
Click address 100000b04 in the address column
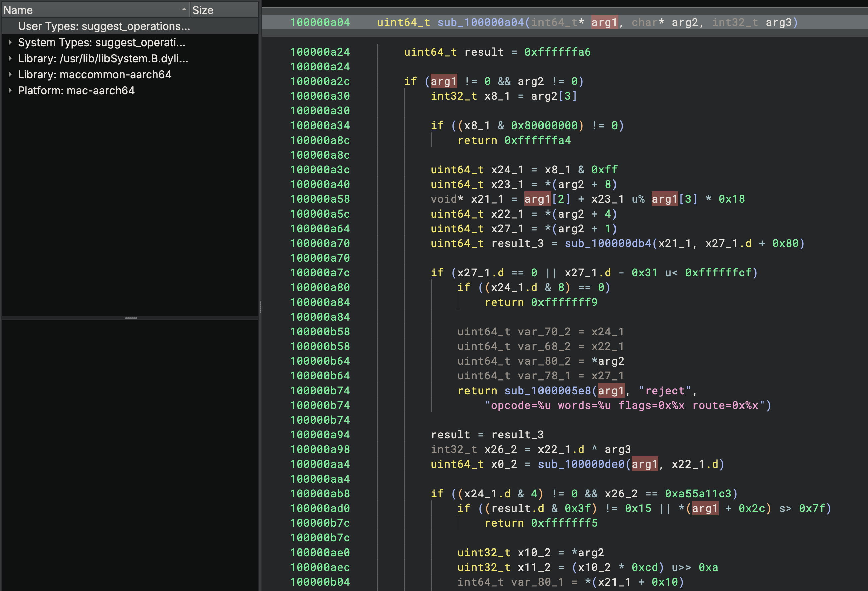pos(320,582)
